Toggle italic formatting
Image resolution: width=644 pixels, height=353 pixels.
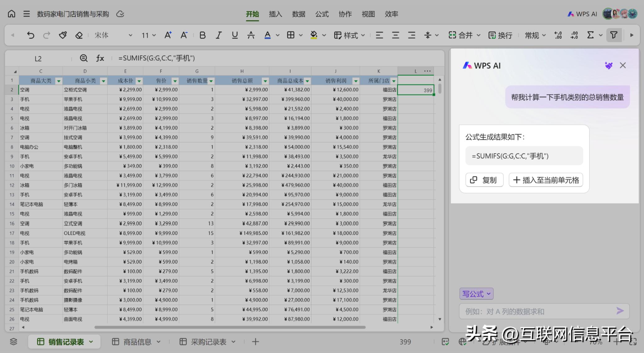point(219,35)
